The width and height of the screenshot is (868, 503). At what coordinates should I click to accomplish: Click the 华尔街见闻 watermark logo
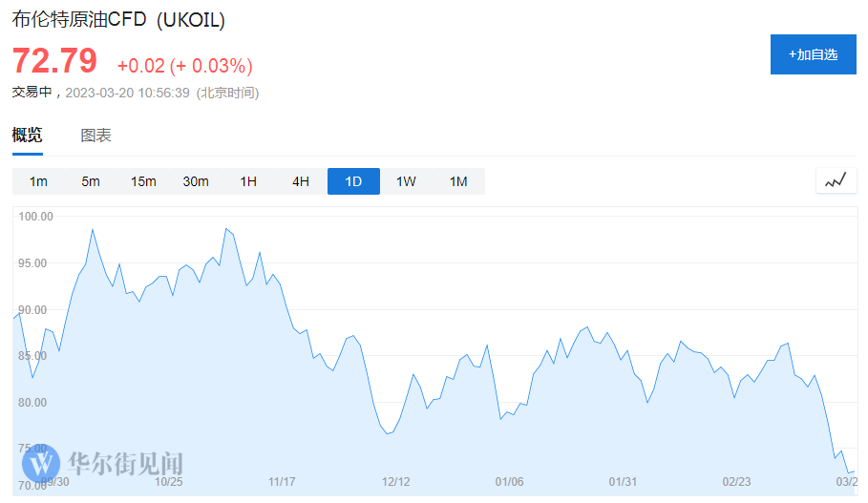[103, 464]
